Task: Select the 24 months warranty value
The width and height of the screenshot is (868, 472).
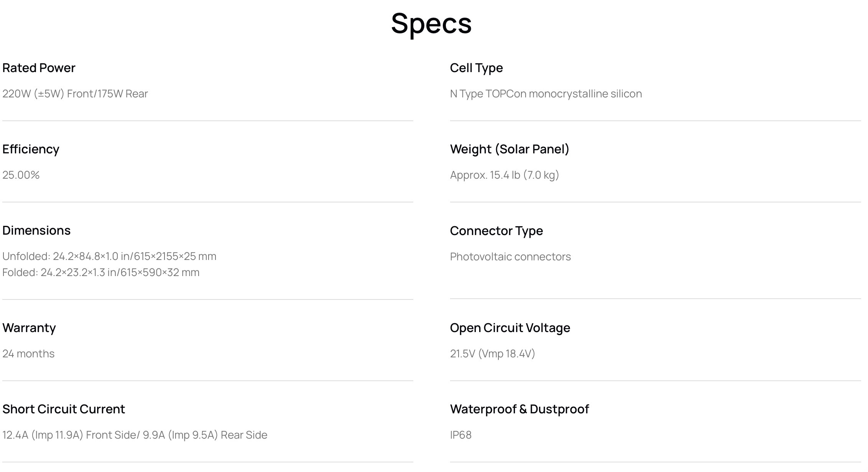Action: [x=28, y=354]
